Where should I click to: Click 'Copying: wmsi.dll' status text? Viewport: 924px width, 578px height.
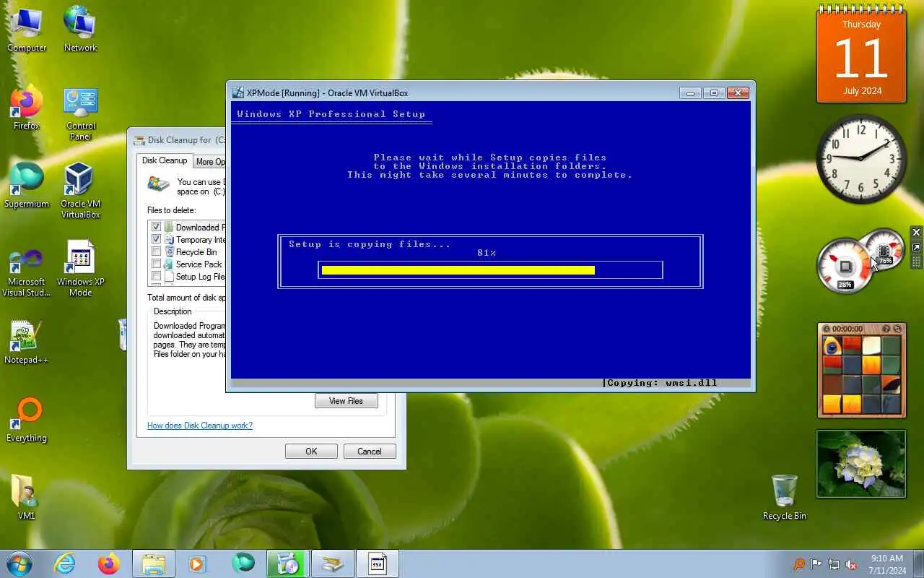pos(663,383)
